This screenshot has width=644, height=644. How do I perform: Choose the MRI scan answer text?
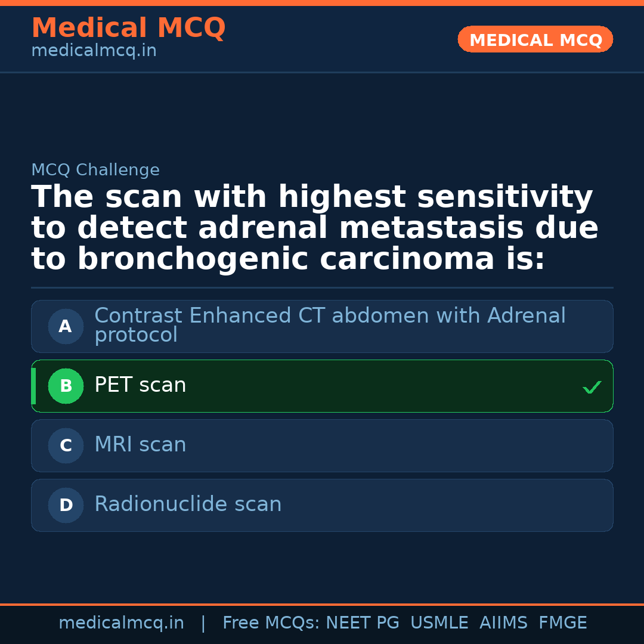point(140,445)
